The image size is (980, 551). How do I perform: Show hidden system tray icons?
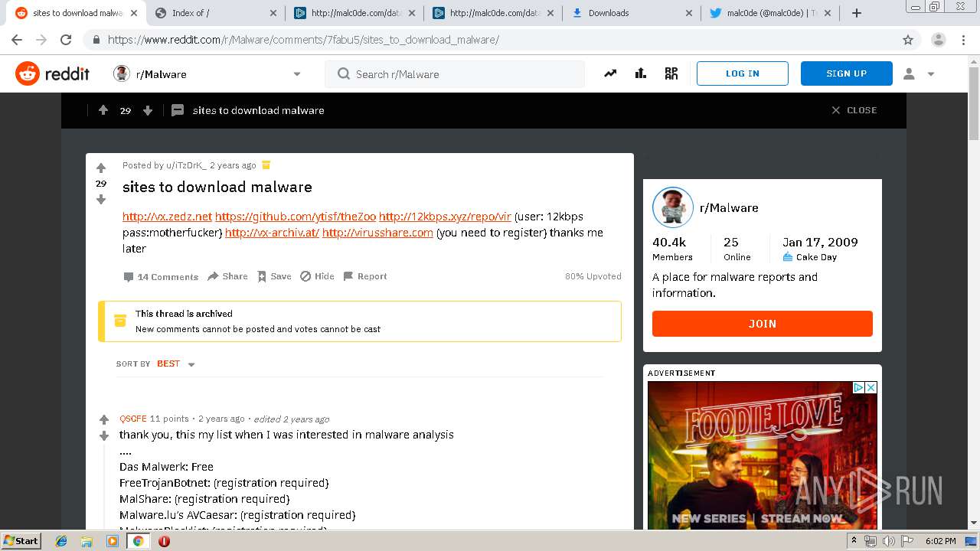[854, 541]
